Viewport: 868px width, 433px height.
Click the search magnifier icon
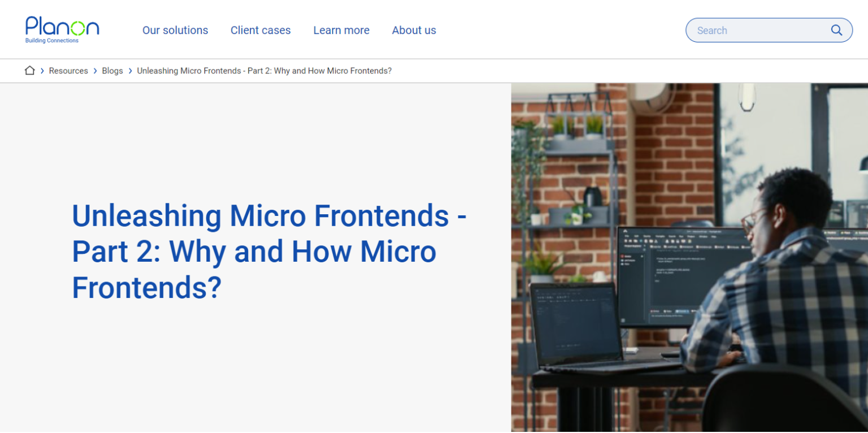pyautogui.click(x=837, y=30)
